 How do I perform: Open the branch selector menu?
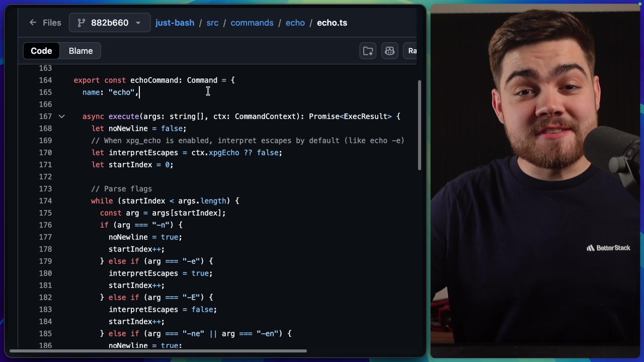(x=110, y=23)
